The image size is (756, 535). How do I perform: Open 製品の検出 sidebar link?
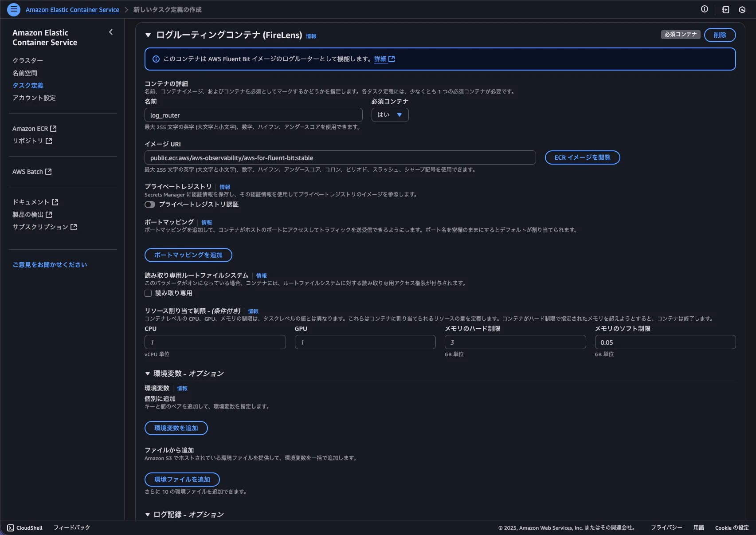[x=28, y=215]
